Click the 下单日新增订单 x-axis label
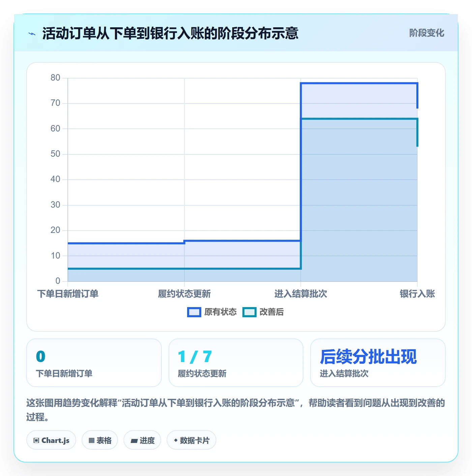This screenshot has height=476, width=472. point(68,294)
